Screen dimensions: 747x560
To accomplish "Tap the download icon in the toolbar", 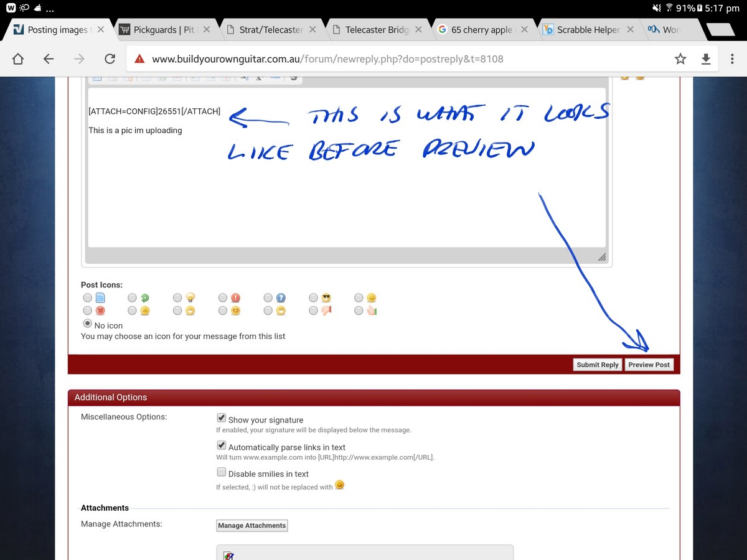I will [705, 59].
